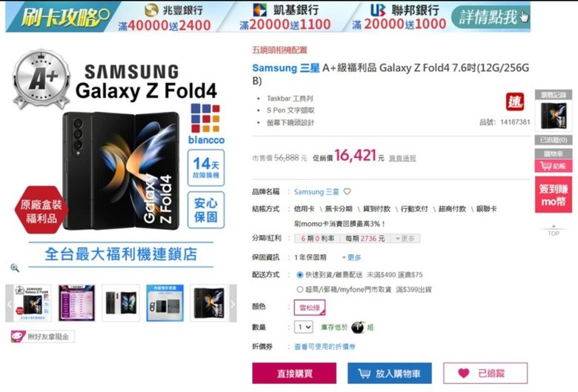Select the 雪松綠 color option
Viewport: 578px width, 392px height.
[x=309, y=308]
